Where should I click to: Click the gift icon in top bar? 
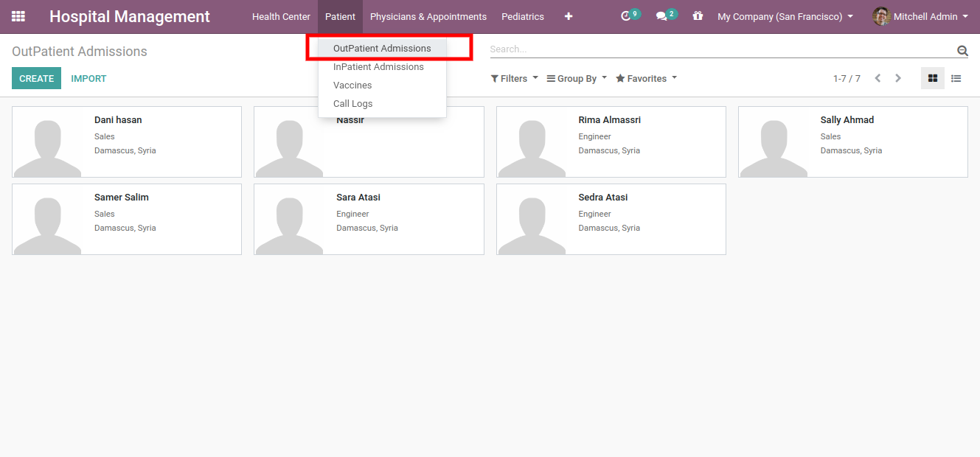pyautogui.click(x=698, y=16)
